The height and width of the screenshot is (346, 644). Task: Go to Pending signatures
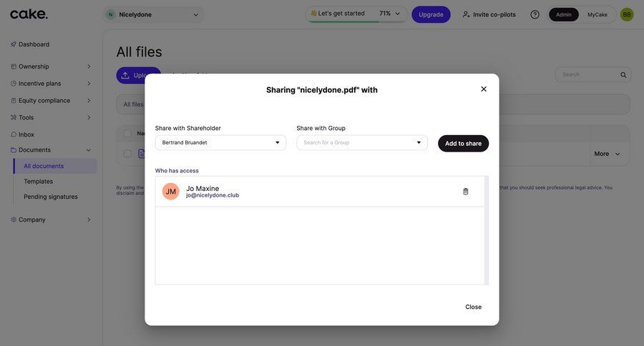[x=51, y=197]
